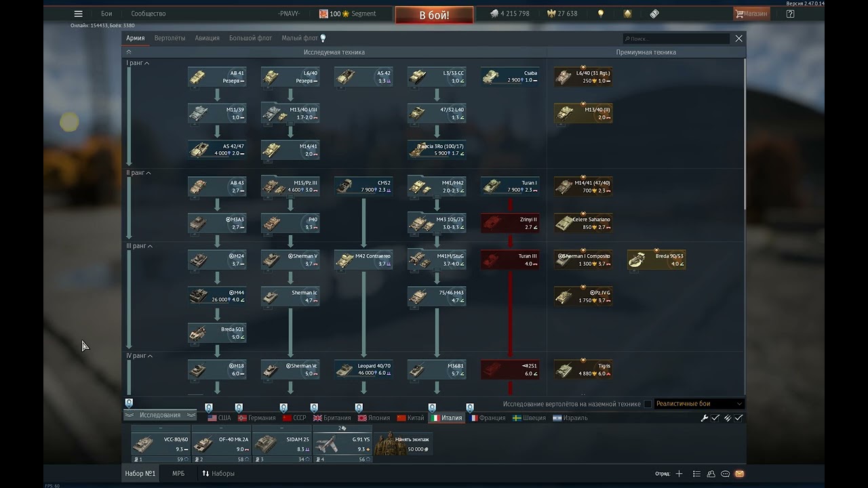This screenshot has width=868, height=488.
Task: Click the silver lions currency icon
Action: pyautogui.click(x=494, y=14)
